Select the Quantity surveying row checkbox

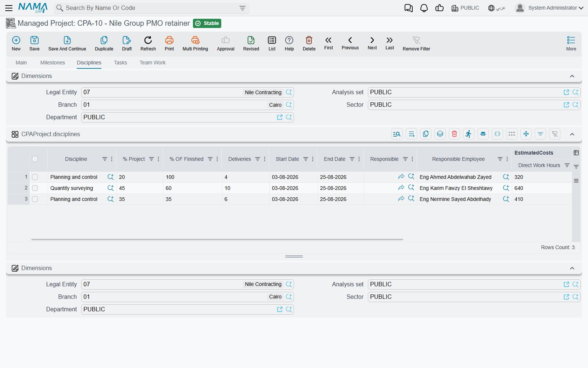pos(35,188)
